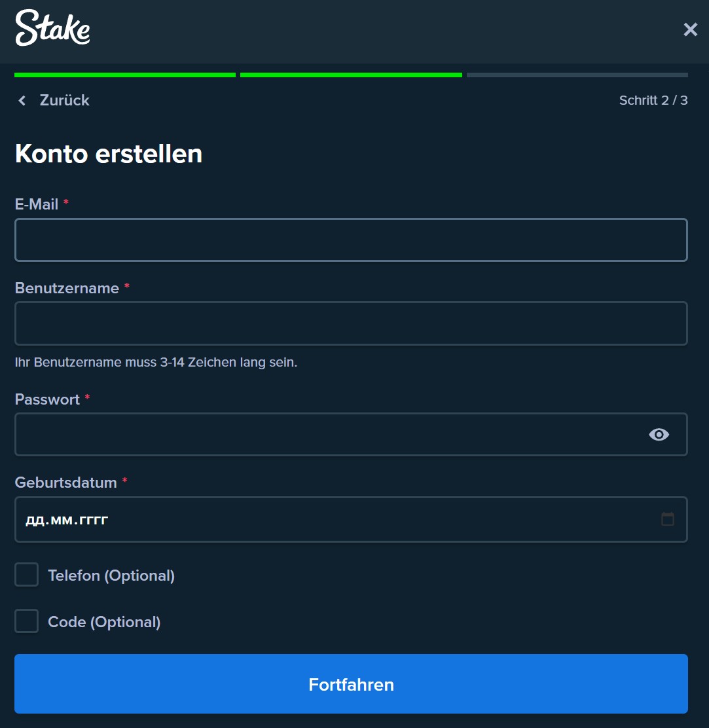Focus the Passwort input field

(x=327, y=434)
